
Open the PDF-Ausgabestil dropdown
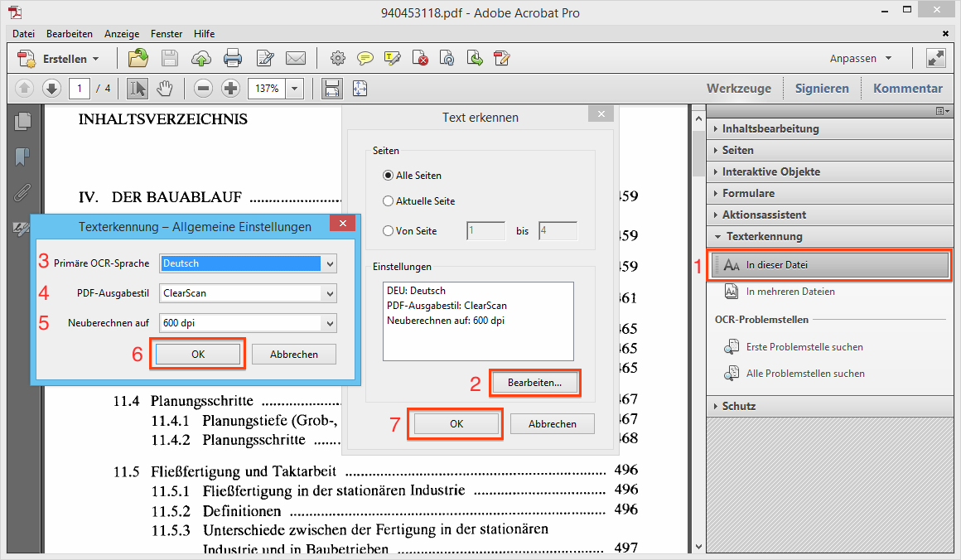pos(331,293)
